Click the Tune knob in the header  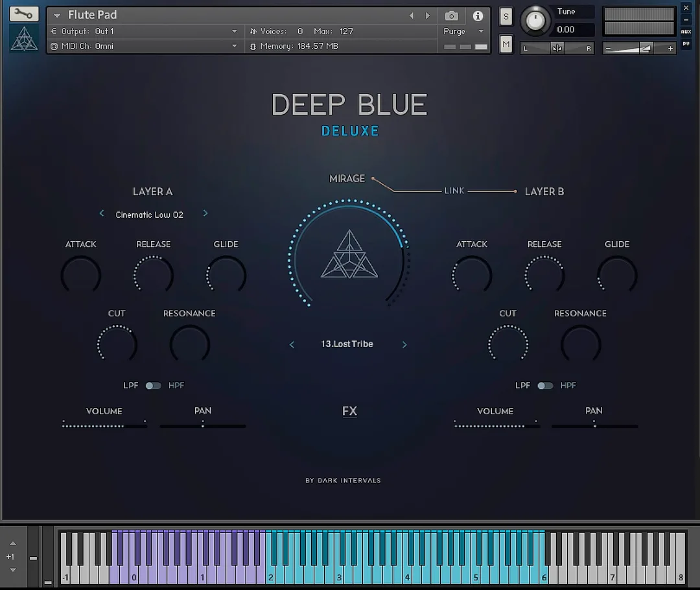pos(535,21)
